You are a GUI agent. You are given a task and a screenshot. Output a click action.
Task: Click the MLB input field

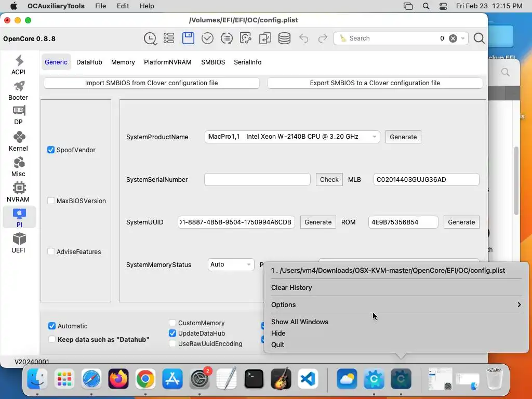426,179
